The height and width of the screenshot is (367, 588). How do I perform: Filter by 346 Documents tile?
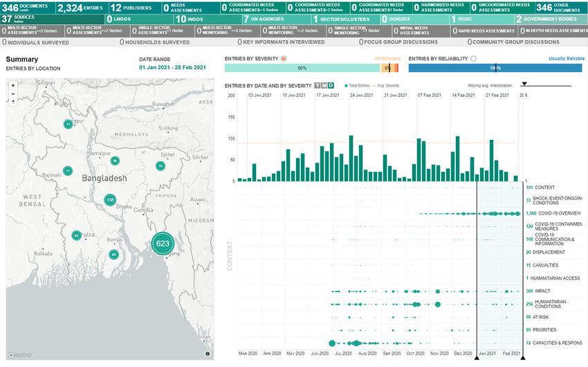point(28,8)
